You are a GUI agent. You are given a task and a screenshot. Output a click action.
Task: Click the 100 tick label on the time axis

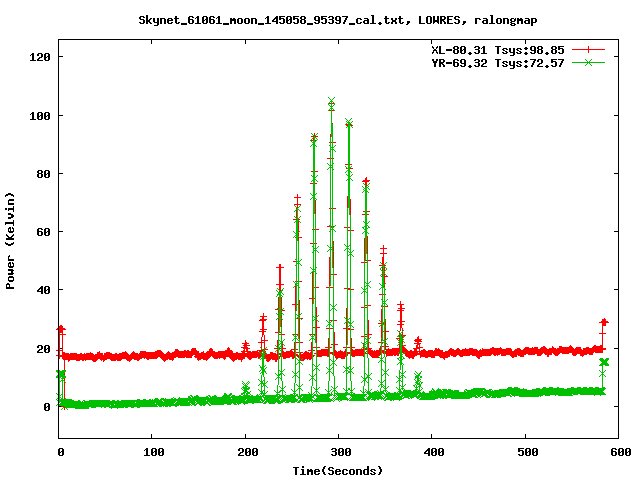tap(152, 452)
